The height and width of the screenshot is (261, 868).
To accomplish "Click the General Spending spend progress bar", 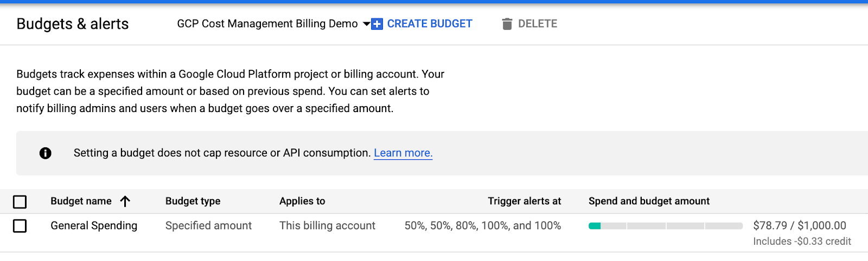I will coord(665,226).
